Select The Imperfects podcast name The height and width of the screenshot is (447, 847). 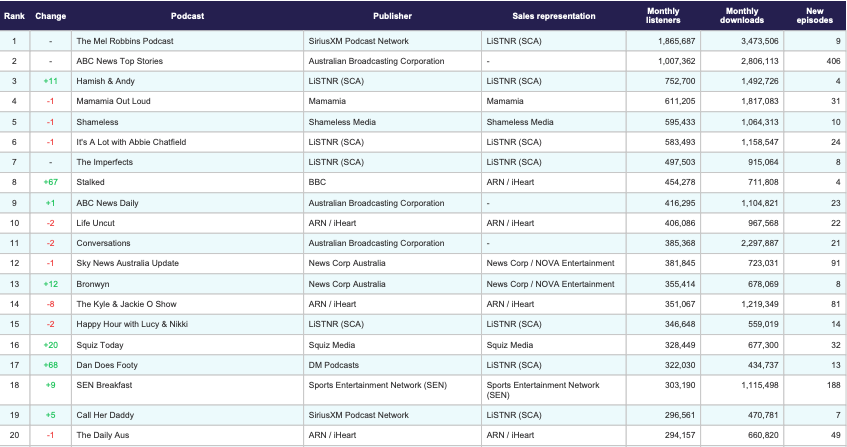point(104,162)
